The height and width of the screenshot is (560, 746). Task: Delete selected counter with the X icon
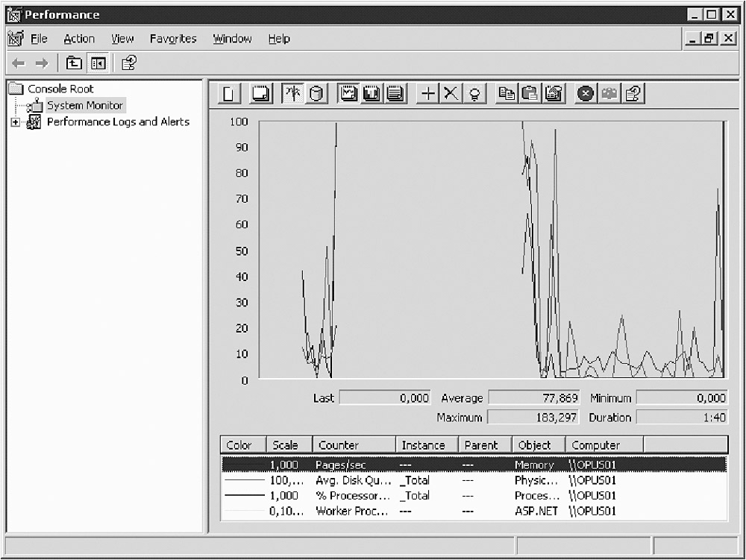point(451,94)
